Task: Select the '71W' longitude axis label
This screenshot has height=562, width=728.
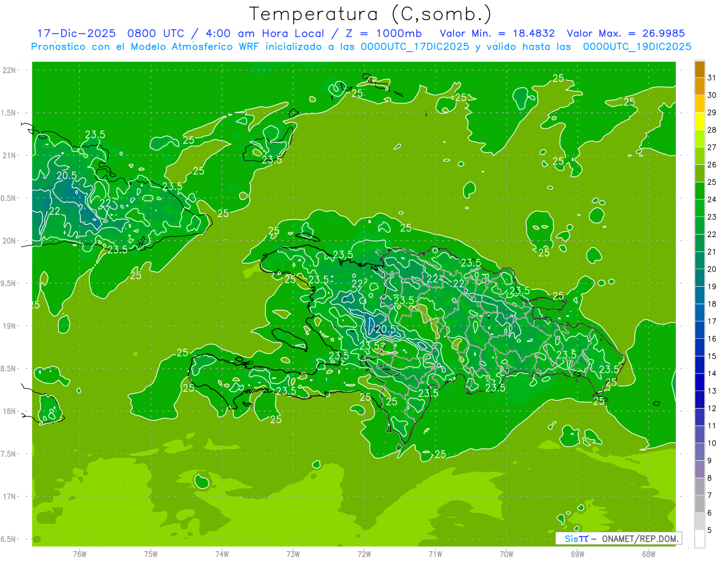Action: [435, 554]
